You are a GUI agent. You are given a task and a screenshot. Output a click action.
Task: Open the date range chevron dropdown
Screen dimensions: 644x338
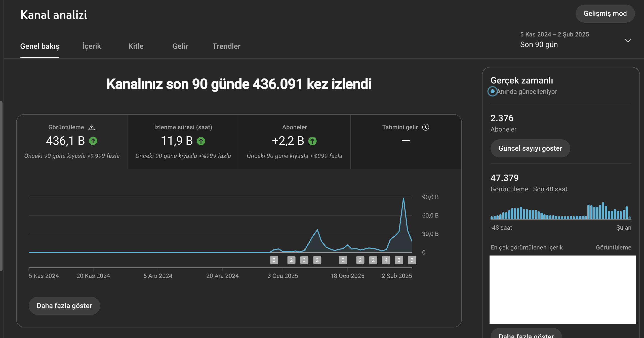(628, 40)
